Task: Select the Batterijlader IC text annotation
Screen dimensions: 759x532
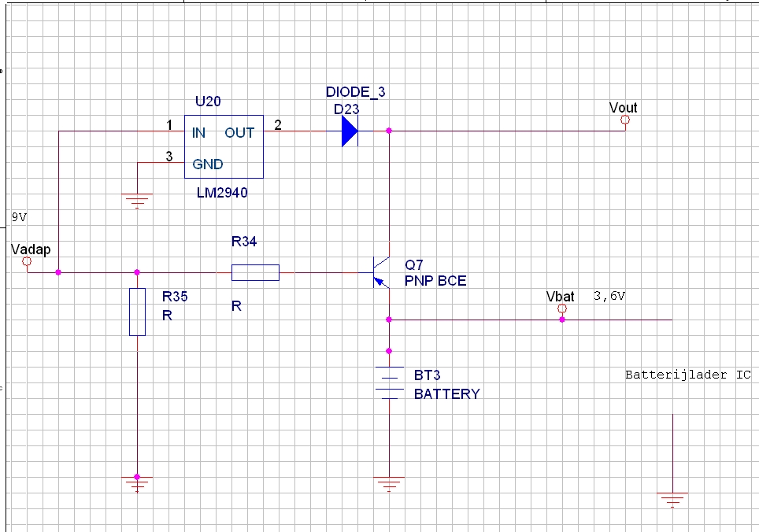Action: click(x=687, y=375)
